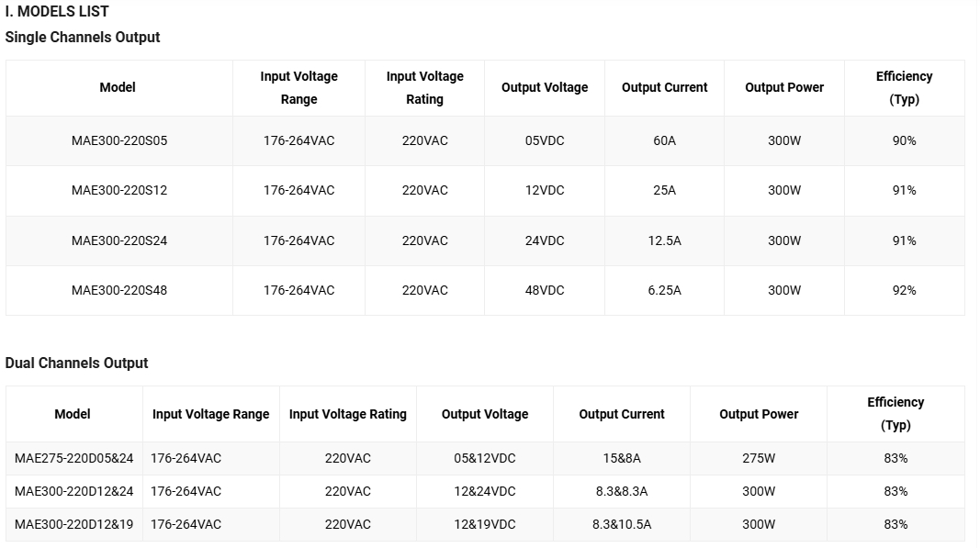Click the 8.3&10.5A output current cell

pyautogui.click(x=621, y=524)
